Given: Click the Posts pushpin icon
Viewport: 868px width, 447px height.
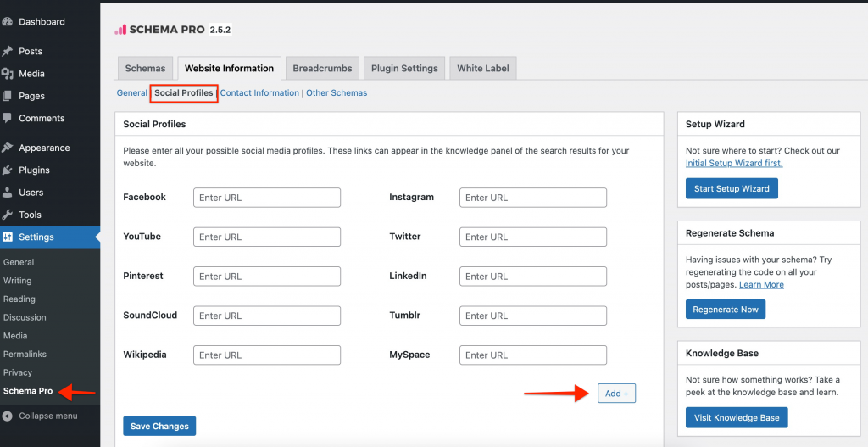Looking at the screenshot, I should pos(8,52).
